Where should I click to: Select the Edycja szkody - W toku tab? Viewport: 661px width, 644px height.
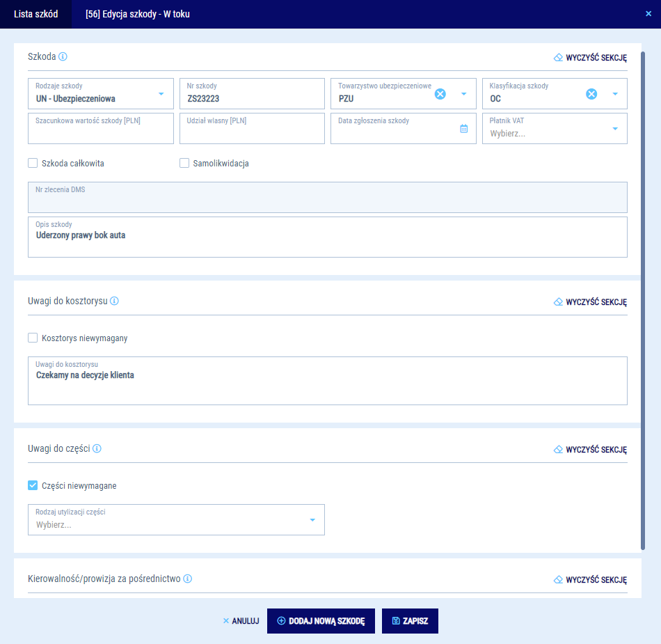coord(137,14)
